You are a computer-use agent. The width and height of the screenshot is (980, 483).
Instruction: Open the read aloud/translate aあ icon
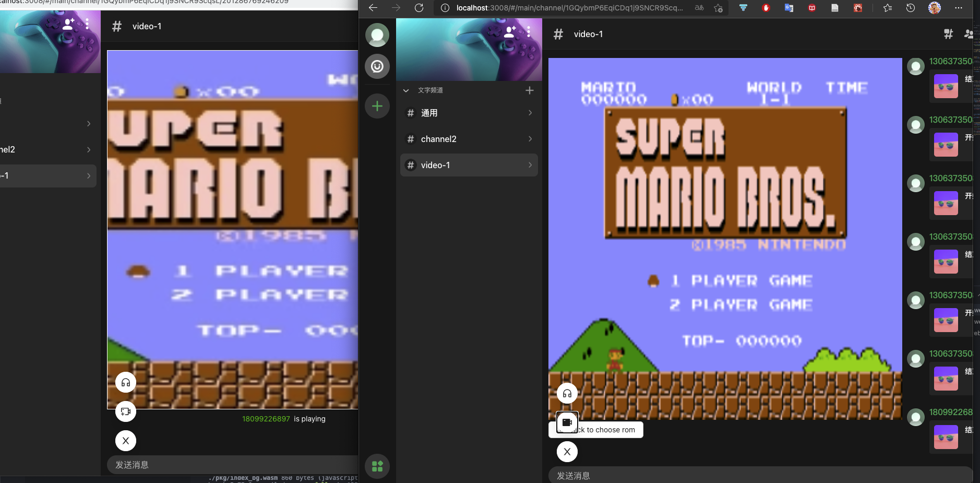tap(699, 8)
